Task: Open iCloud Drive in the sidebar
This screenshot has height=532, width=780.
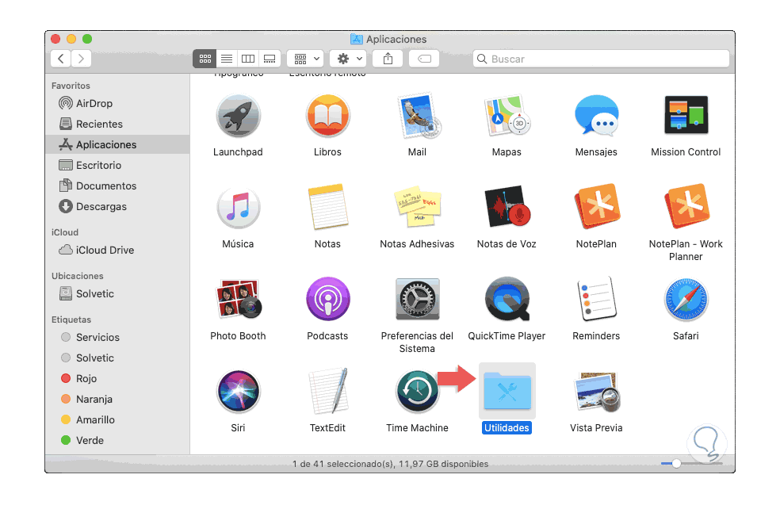Action: click(x=117, y=250)
